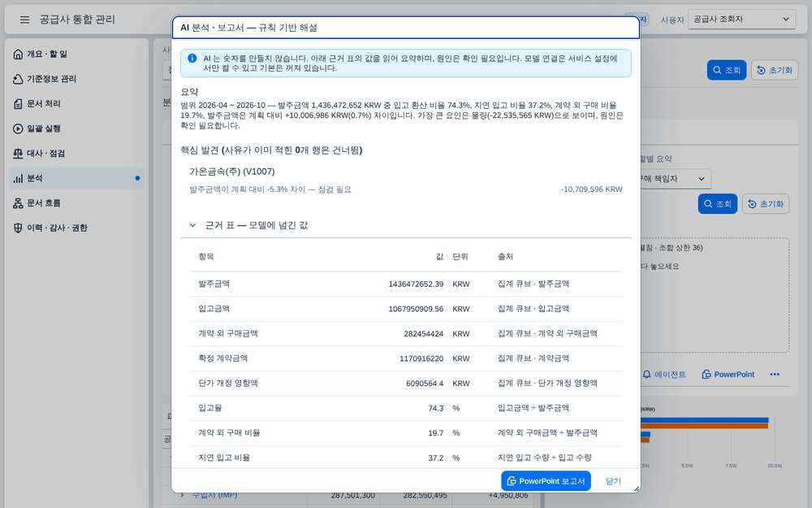The width and height of the screenshot is (812, 508).
Task: Open 일괄 실행 in sidebar
Action: click(76, 128)
